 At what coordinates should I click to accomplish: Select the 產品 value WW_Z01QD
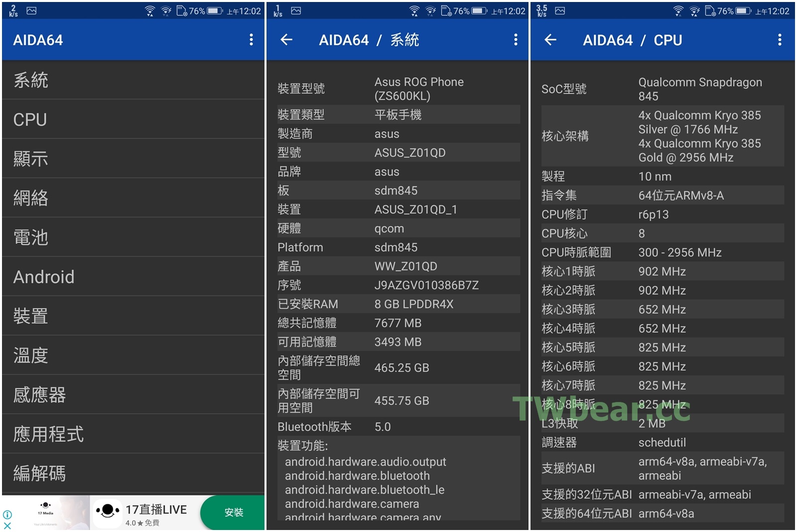pos(406,266)
